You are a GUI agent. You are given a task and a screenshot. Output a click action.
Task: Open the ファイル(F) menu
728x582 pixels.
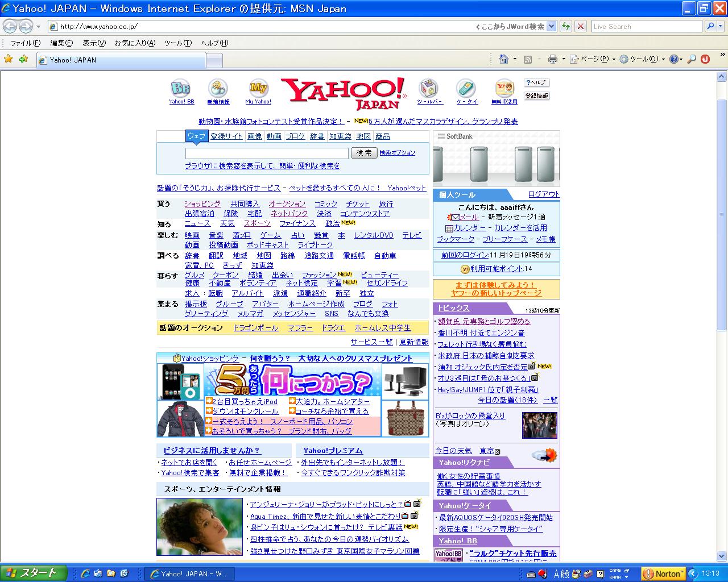(26, 43)
